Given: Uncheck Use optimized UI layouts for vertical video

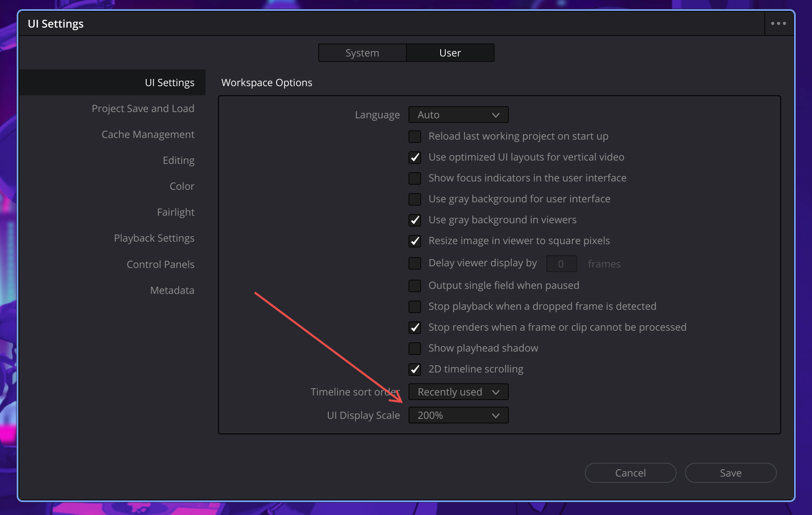Looking at the screenshot, I should (x=415, y=158).
